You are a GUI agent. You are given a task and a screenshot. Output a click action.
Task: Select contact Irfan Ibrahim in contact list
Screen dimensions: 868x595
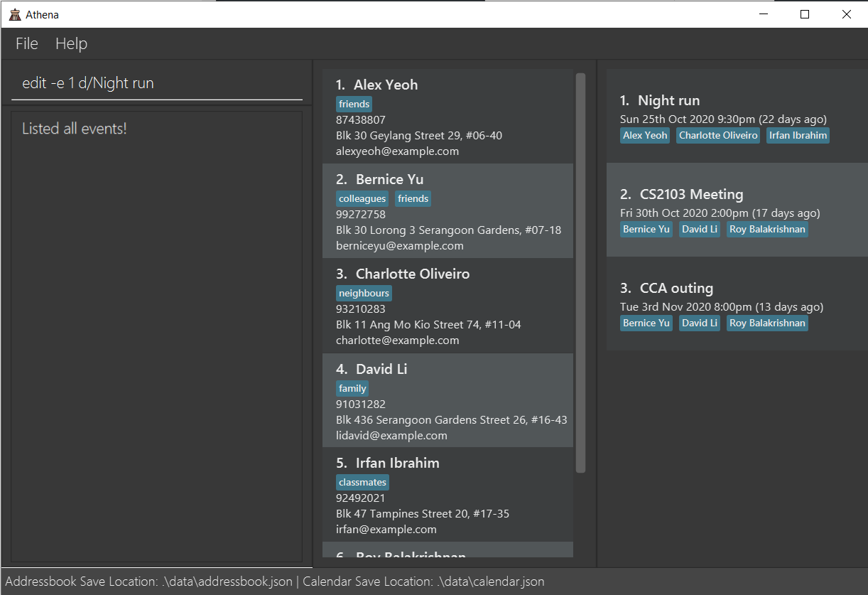(447, 495)
